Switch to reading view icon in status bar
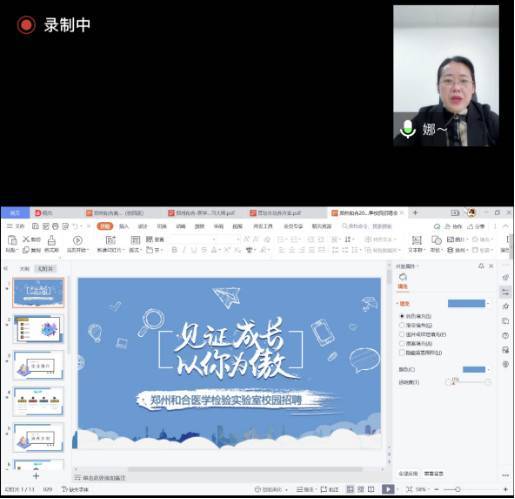 point(371,489)
